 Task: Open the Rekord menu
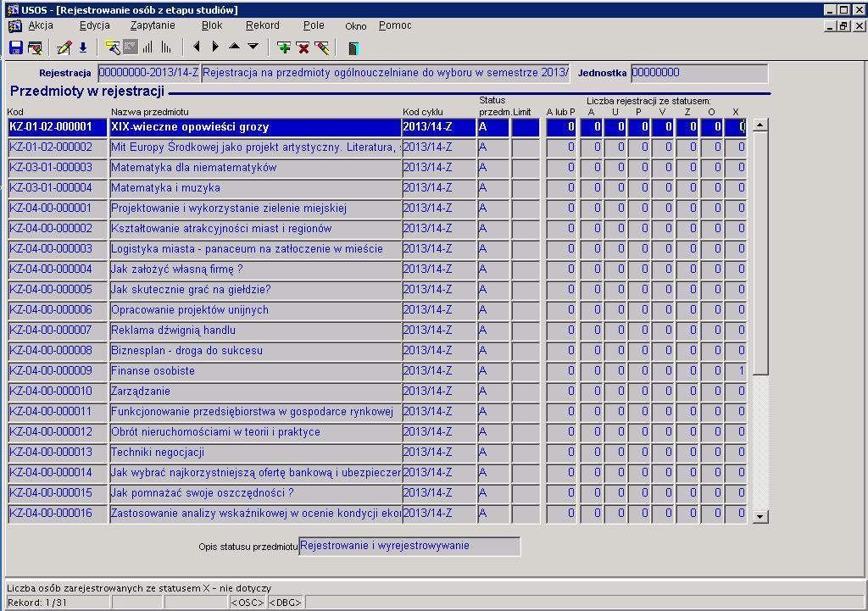pyautogui.click(x=263, y=25)
